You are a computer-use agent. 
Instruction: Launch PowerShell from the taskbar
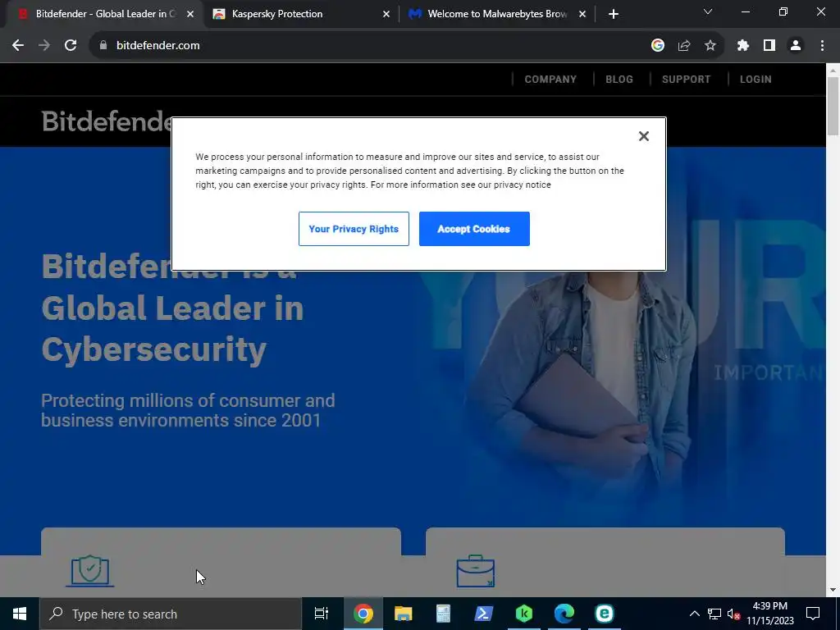tap(484, 614)
